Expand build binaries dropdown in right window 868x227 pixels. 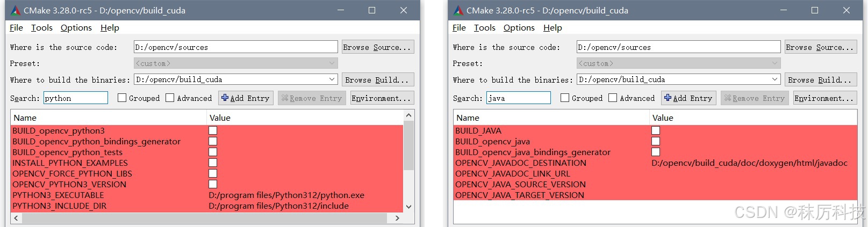point(775,79)
